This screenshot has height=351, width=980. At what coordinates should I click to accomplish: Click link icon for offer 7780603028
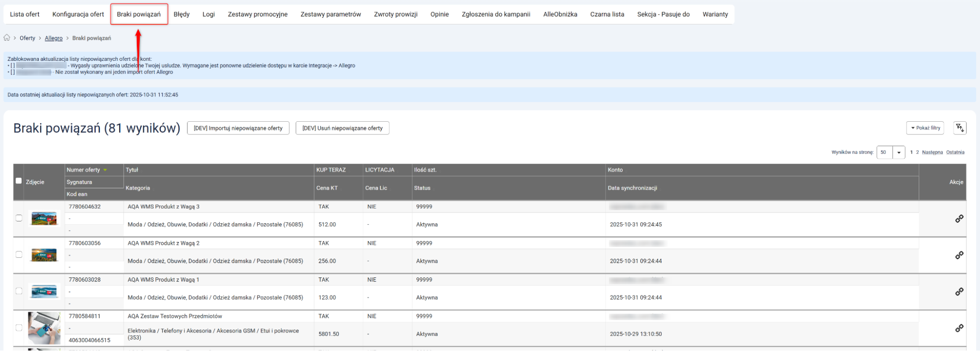[959, 292]
